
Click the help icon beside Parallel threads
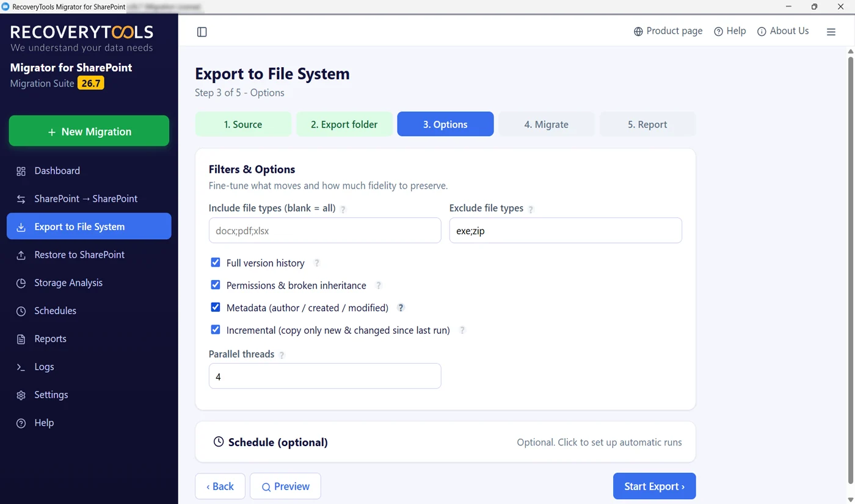(282, 355)
